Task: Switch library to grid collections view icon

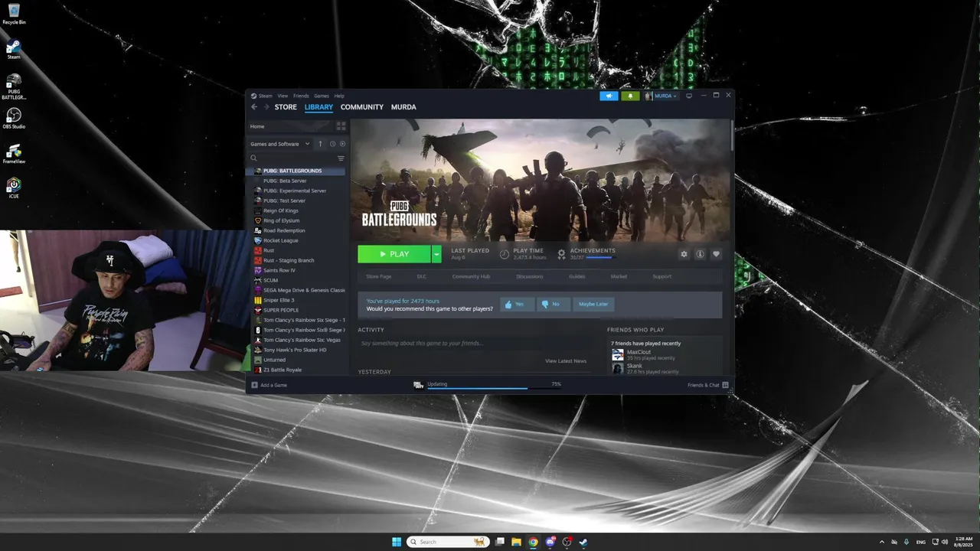Action: [x=341, y=126]
